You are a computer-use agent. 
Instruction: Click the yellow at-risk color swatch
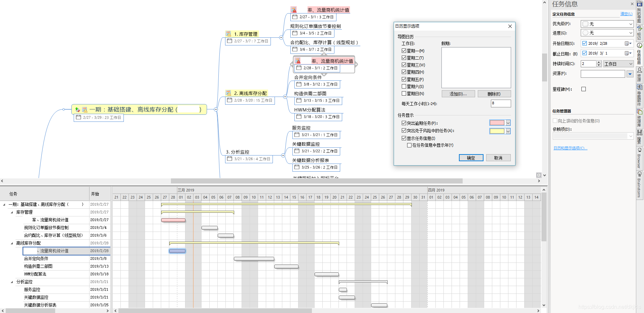497,131
